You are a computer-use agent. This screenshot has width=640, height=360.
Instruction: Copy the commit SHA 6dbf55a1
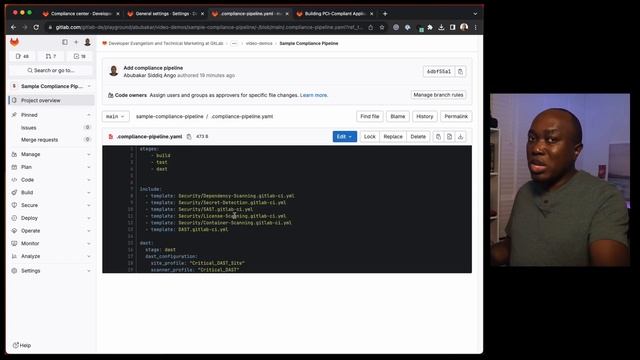pyautogui.click(x=460, y=71)
